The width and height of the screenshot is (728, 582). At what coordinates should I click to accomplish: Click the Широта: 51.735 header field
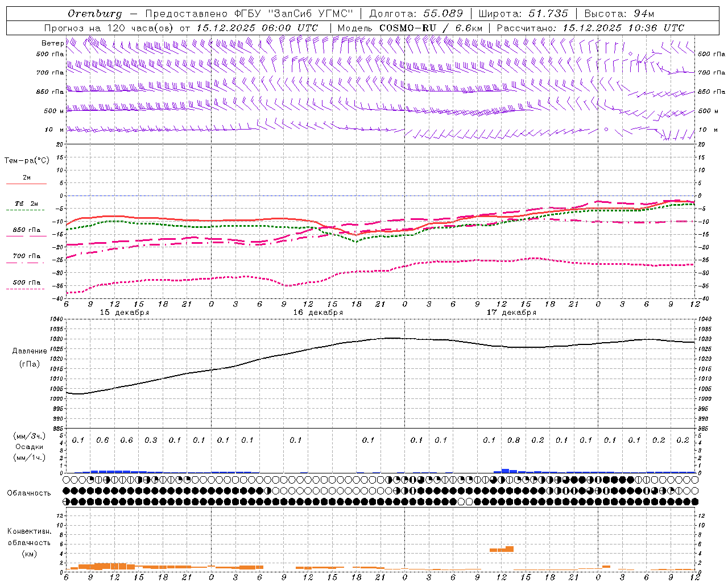pyautogui.click(x=523, y=14)
